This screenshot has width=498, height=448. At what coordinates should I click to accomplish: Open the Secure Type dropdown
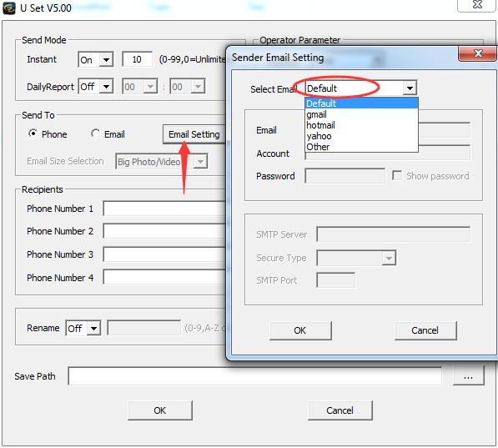click(389, 258)
